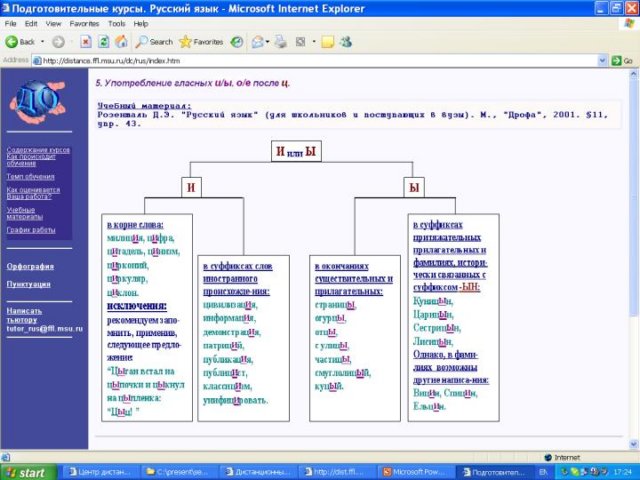Click the Mail envelope icon

258,42
